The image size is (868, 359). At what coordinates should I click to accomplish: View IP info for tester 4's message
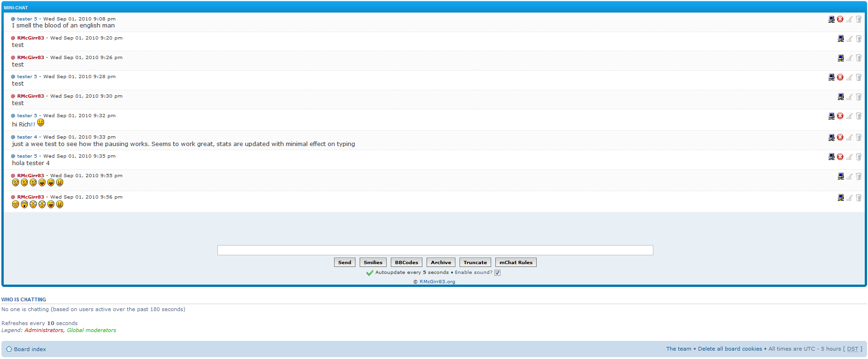[831, 138]
